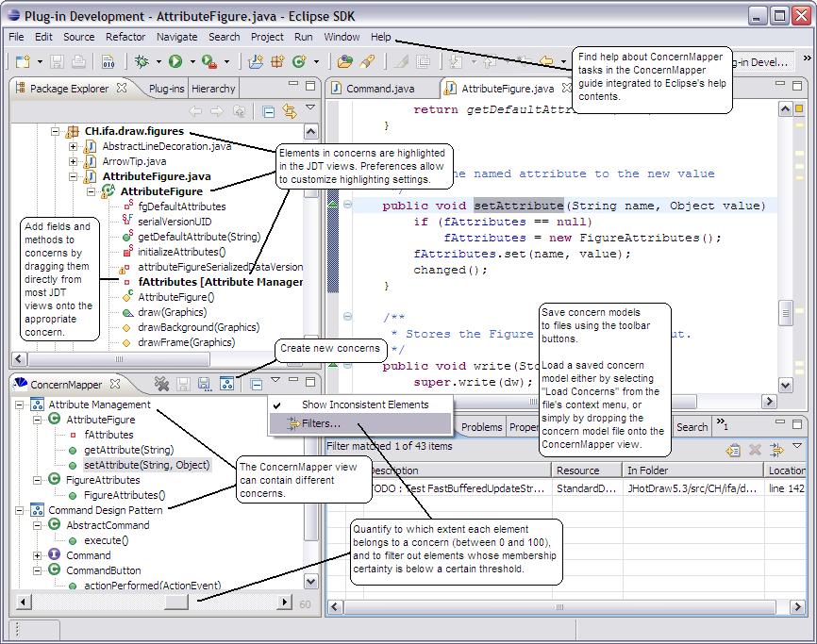Image resolution: width=817 pixels, height=644 pixels.
Task: Close the ConcernMapper view tab
Action: pyautogui.click(x=115, y=384)
